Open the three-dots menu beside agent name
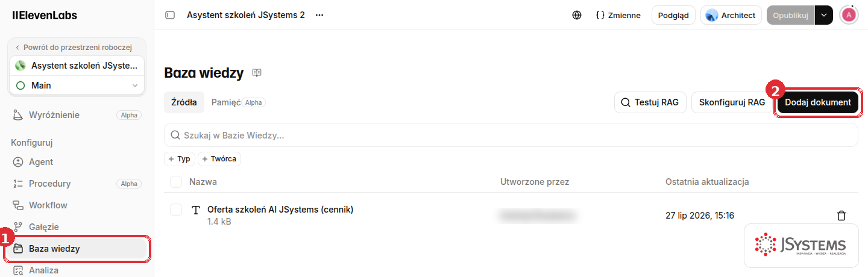This screenshot has height=277, width=868. coord(319,15)
